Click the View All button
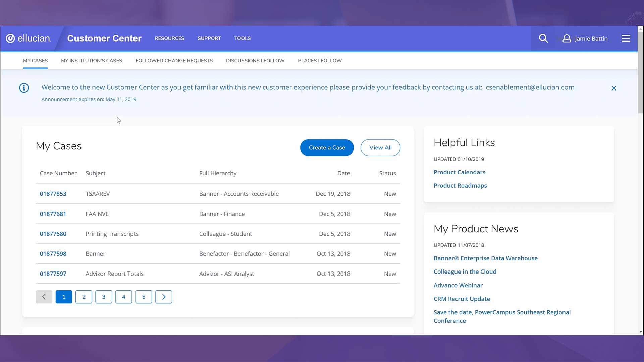This screenshot has width=644, height=362. [x=380, y=147]
